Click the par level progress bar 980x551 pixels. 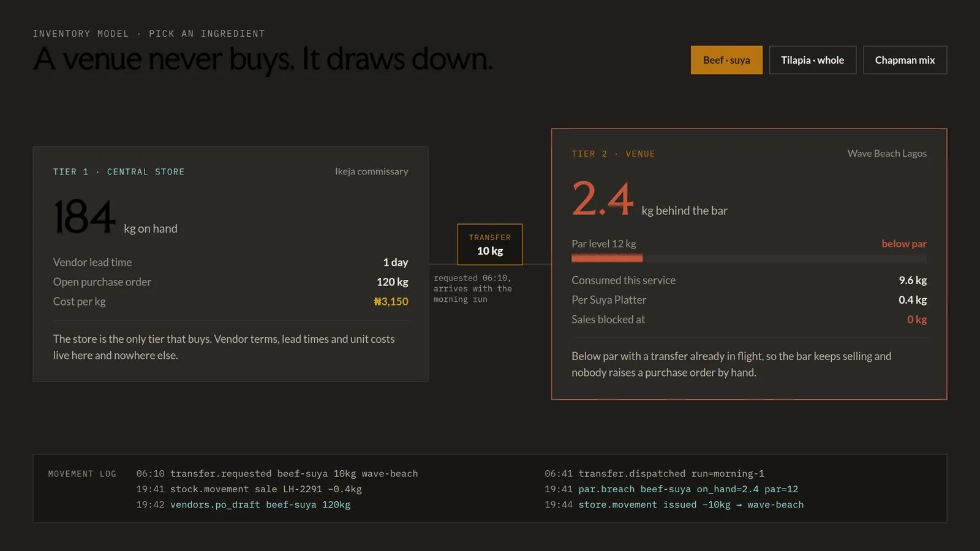click(x=749, y=258)
